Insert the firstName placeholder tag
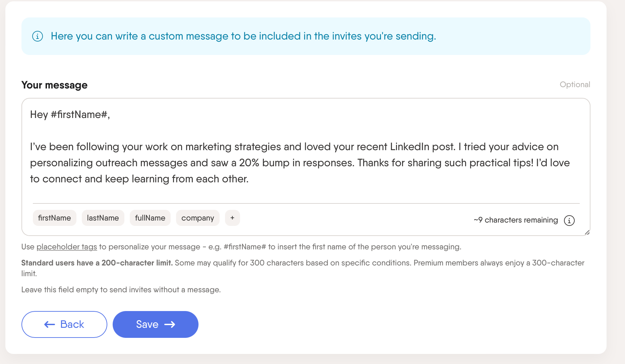 54,218
